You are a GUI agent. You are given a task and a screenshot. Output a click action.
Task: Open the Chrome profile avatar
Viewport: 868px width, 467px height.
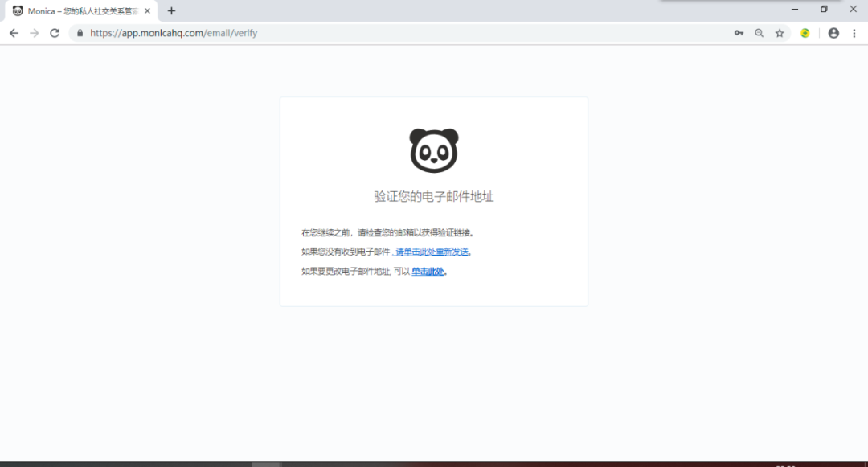[833, 33]
